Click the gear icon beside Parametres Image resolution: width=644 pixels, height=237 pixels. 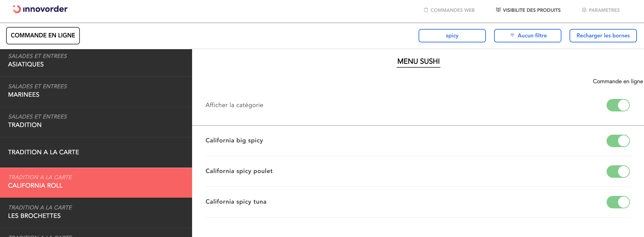pyautogui.click(x=584, y=10)
